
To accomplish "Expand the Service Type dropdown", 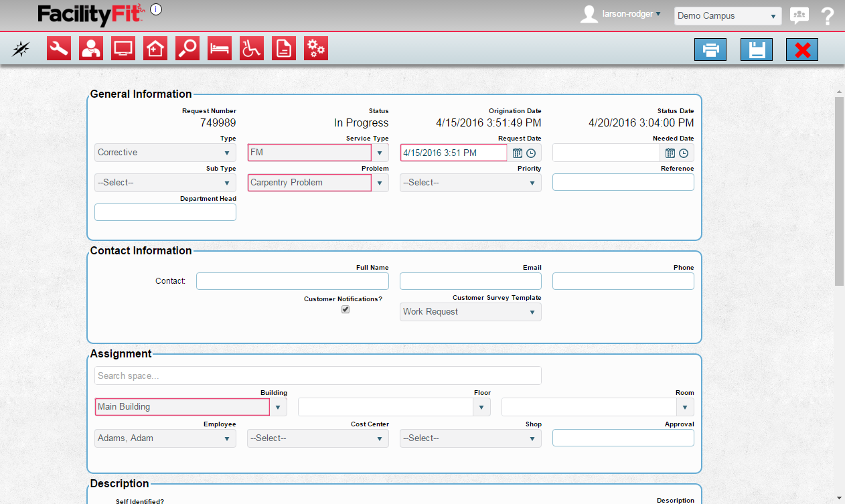I will 380,153.
